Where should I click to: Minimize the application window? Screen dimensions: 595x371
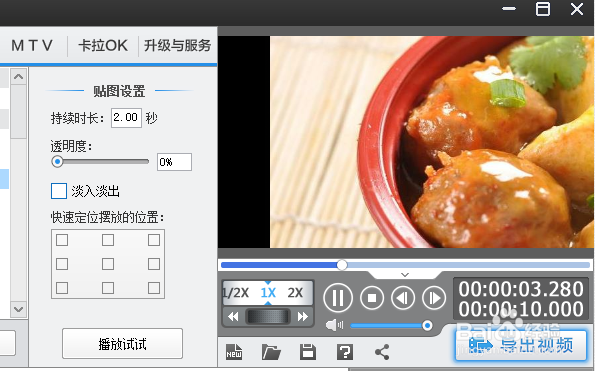(x=509, y=9)
